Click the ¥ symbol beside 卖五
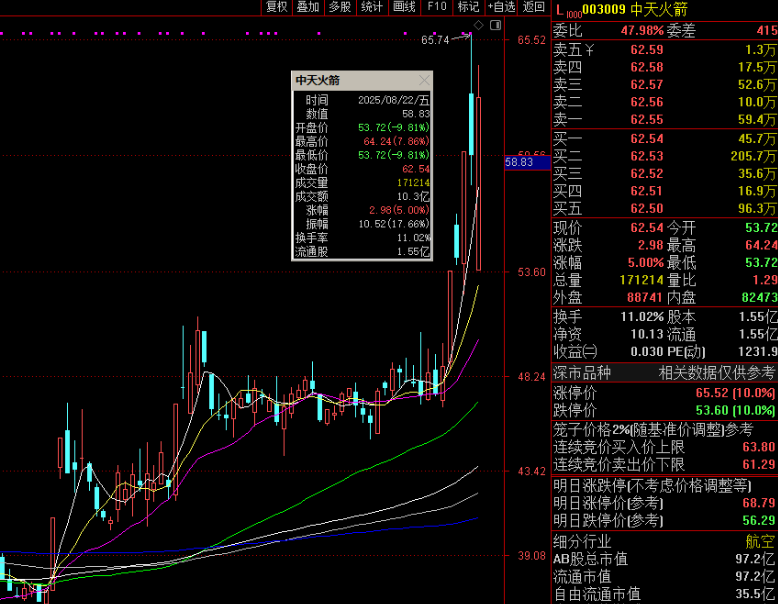 [589, 50]
